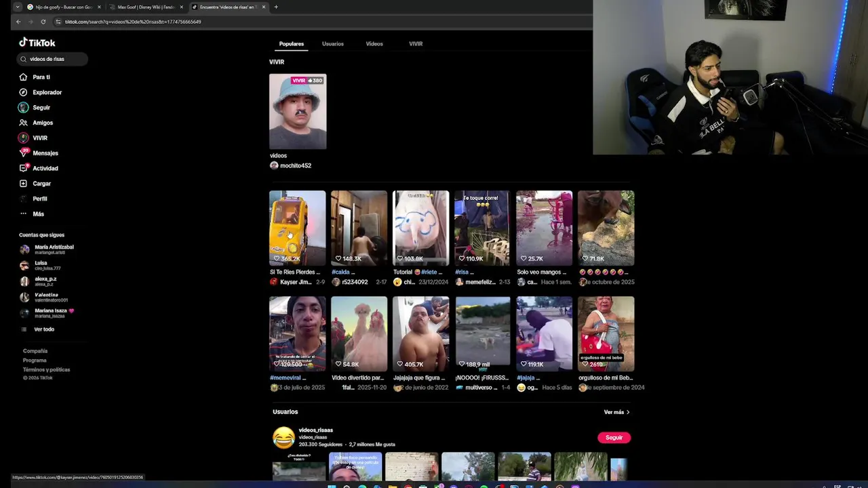Open the video with 71.8K likes
The width and height of the screenshot is (868, 488).
(606, 228)
